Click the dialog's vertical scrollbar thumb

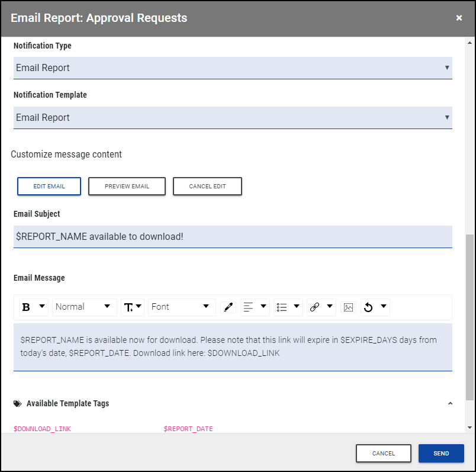point(470,317)
